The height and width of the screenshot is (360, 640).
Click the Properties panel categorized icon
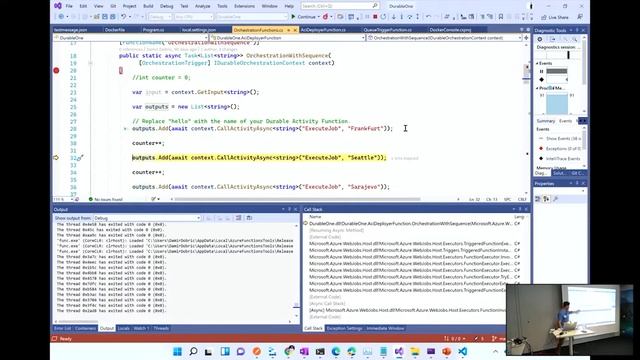pos(538,199)
